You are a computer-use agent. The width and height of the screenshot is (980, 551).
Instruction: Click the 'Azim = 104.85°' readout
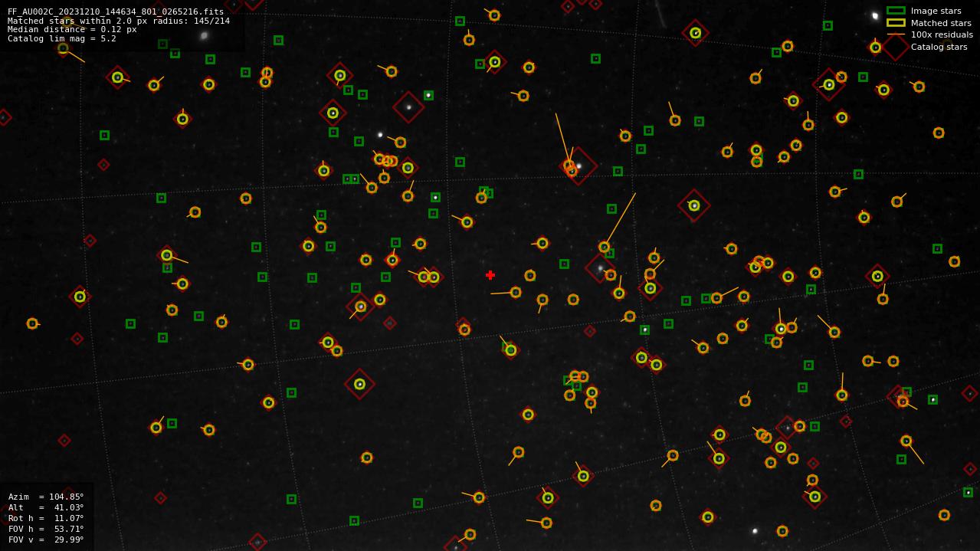(46, 497)
